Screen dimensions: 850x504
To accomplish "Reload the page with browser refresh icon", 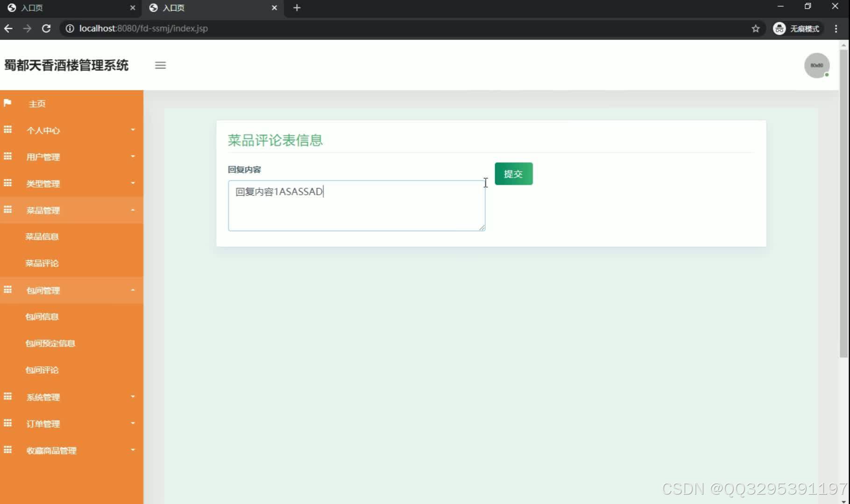I will 46,28.
